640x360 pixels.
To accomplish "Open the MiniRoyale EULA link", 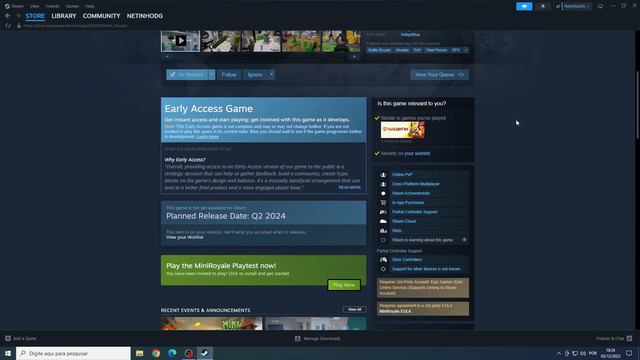I will coord(395,311).
